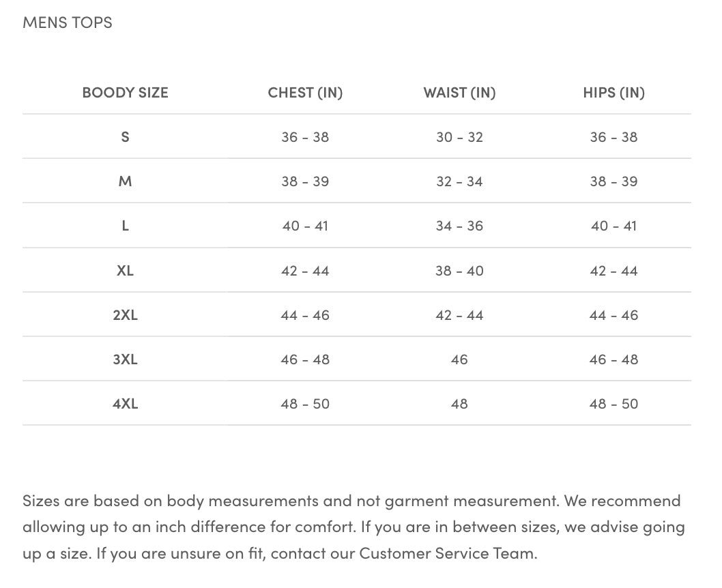This screenshot has height=588, width=722.
Task: Select the M size row label
Action: click(126, 181)
